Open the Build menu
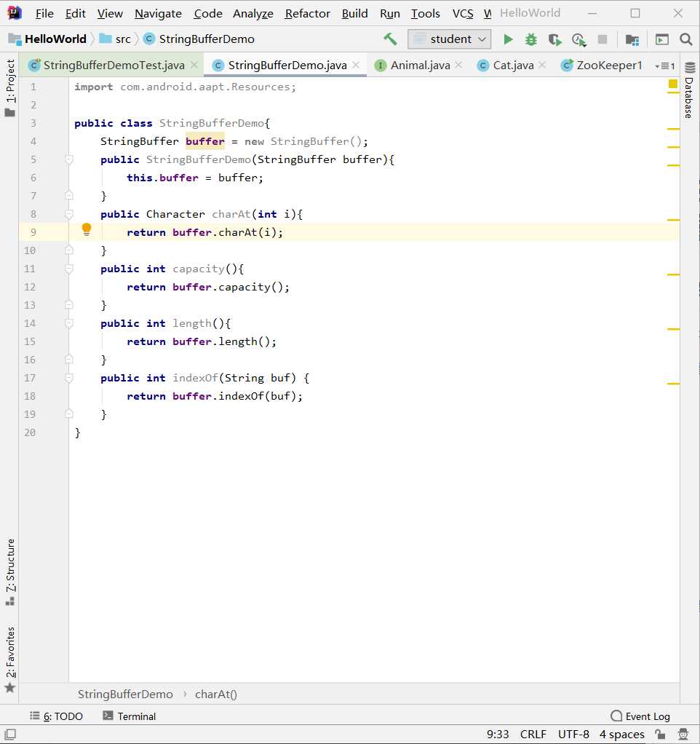 point(355,13)
